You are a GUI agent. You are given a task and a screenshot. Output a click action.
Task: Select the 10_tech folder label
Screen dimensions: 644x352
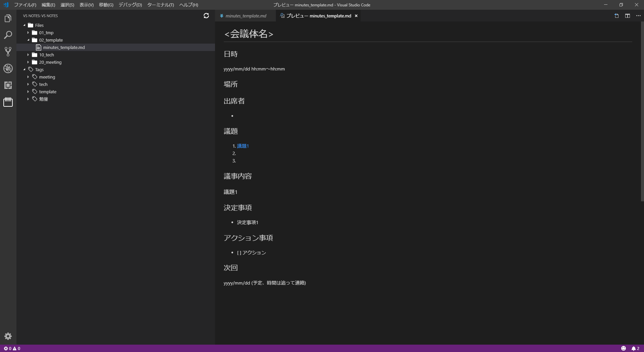point(47,55)
